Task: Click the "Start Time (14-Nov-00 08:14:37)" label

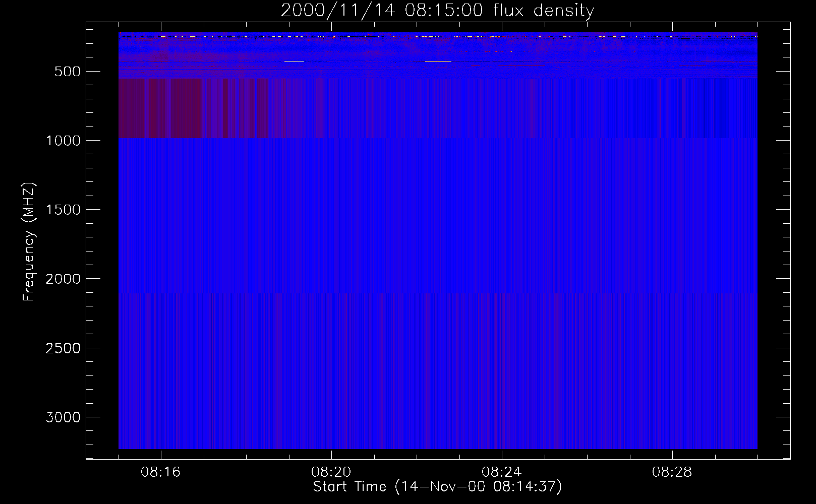Action: (437, 487)
